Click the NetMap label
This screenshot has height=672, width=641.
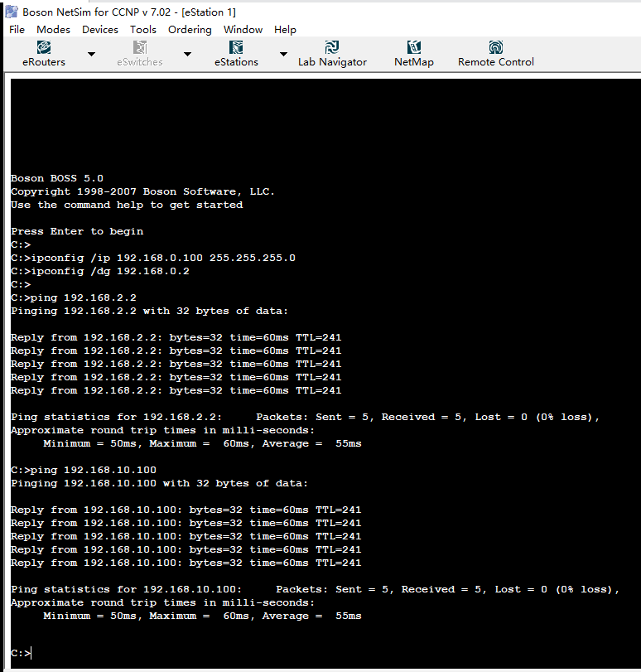(414, 62)
